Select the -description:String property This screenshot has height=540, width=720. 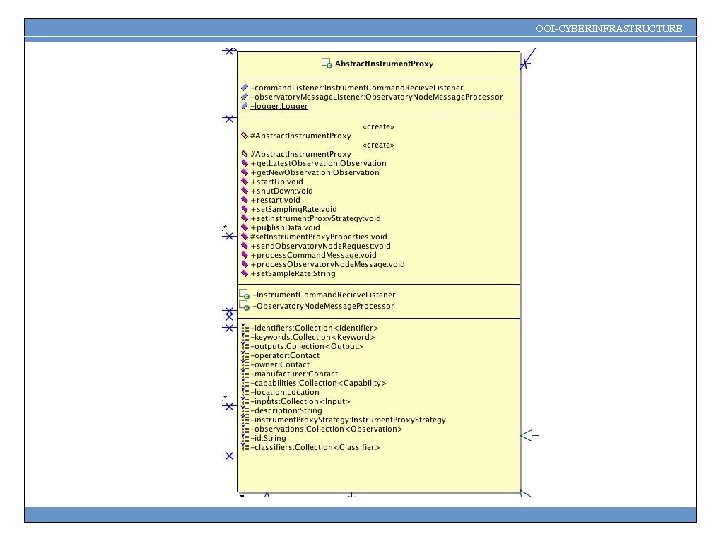coord(287,411)
